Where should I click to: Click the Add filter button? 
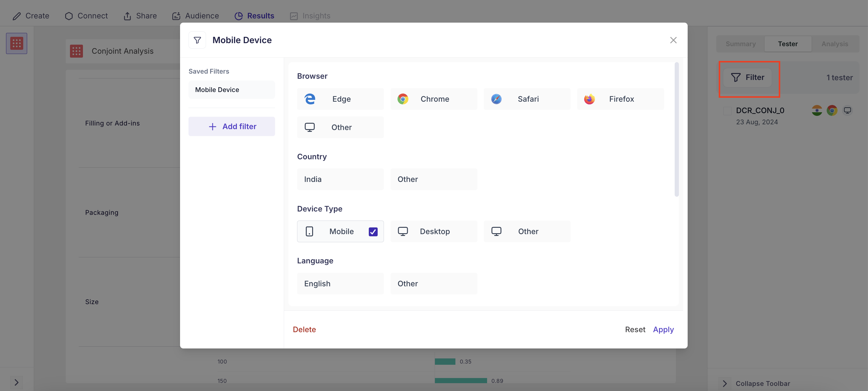[x=232, y=126]
